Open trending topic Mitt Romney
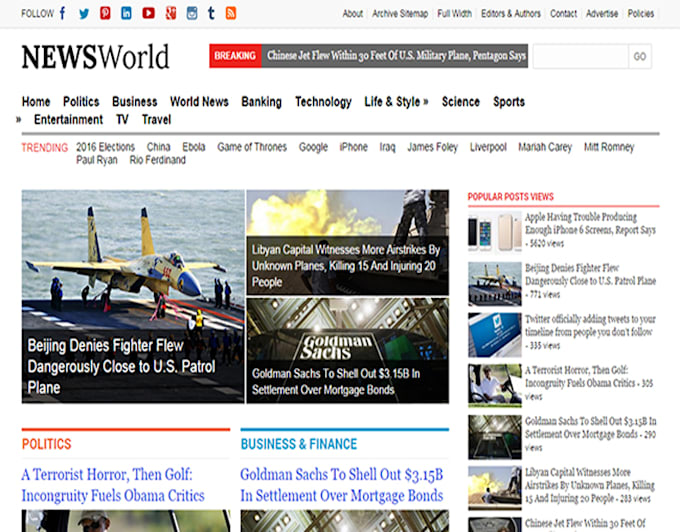The image size is (680, 532). click(609, 147)
